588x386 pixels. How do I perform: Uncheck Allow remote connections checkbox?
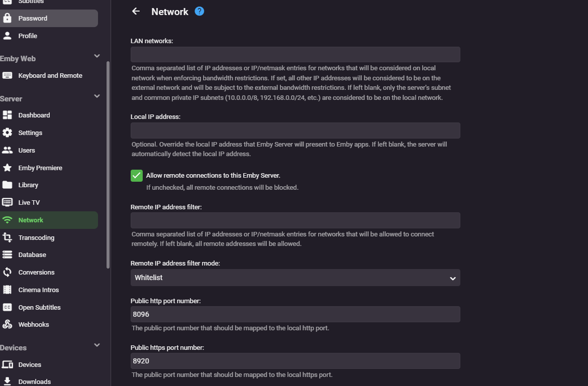tap(137, 175)
